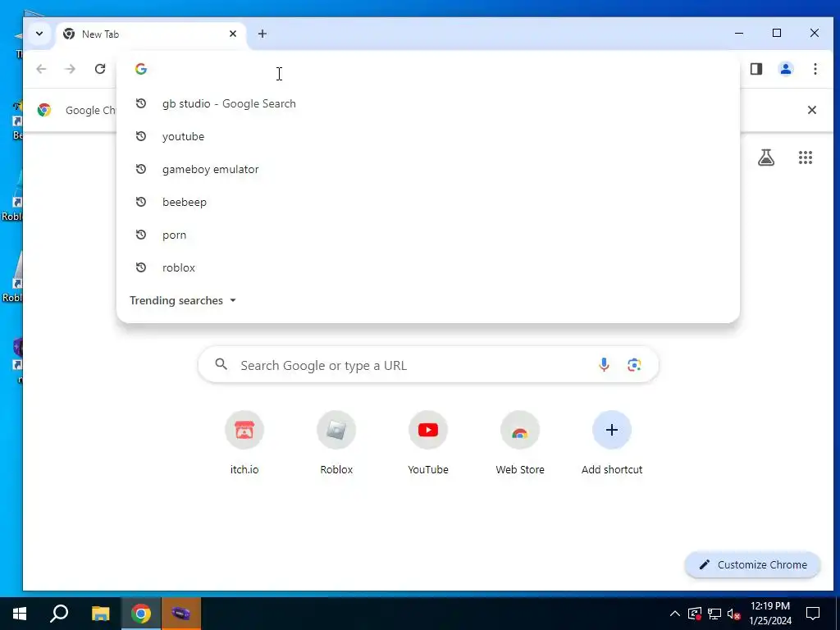The width and height of the screenshot is (840, 630).
Task: Start voice search with microphone icon
Action: 604,365
